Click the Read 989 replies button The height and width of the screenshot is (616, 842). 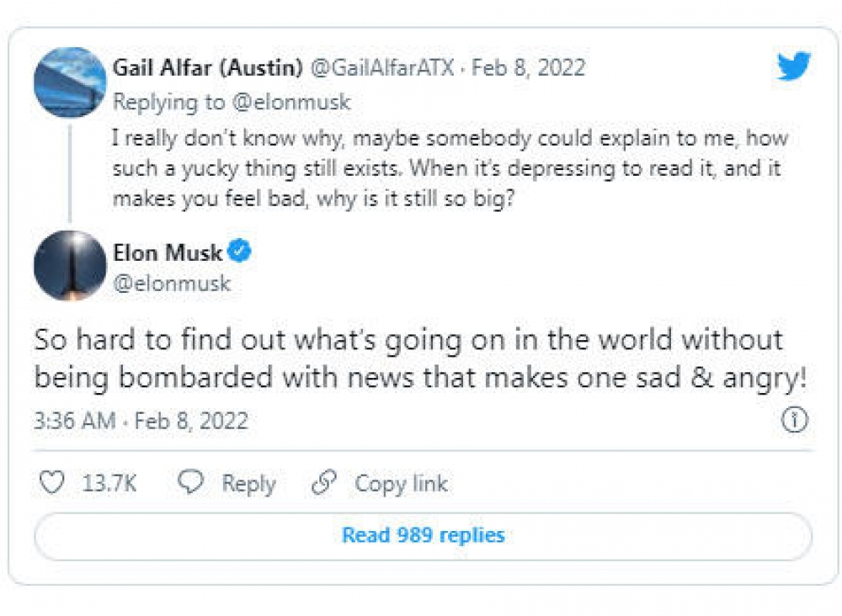(423, 535)
